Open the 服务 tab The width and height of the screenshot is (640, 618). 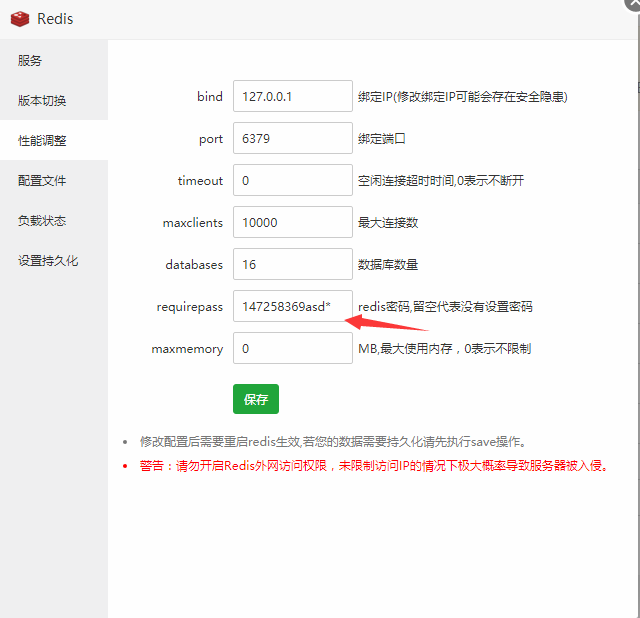[30, 61]
